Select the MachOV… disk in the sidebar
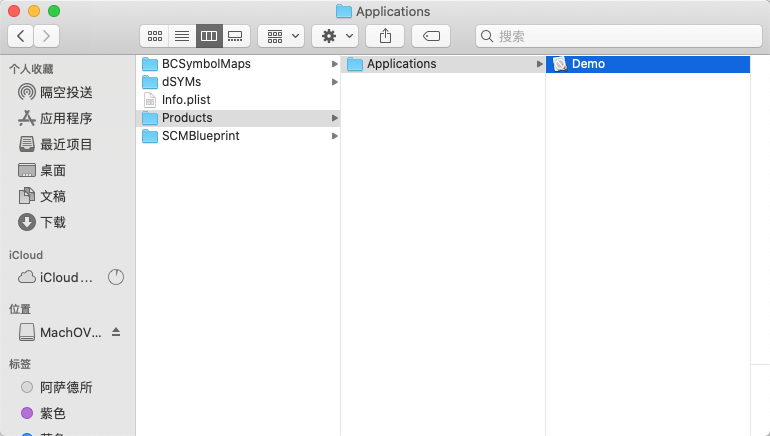770x436 pixels. click(60, 332)
